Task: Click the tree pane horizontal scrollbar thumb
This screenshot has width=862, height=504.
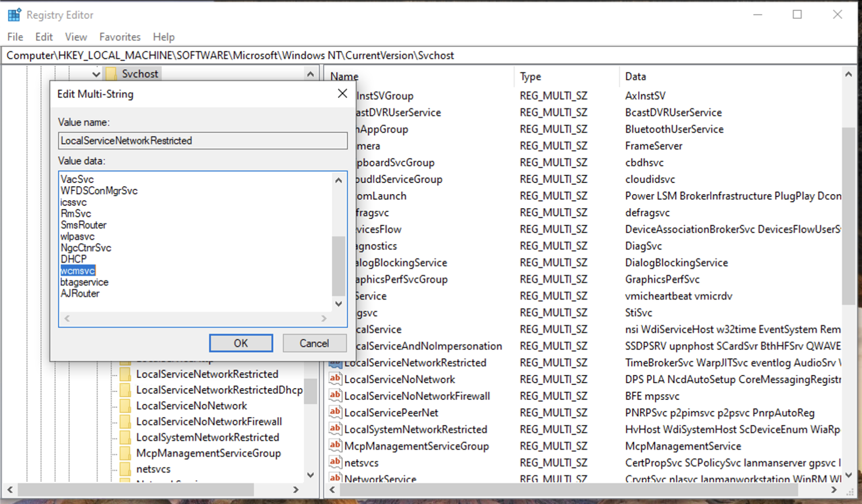Action: 135,490
